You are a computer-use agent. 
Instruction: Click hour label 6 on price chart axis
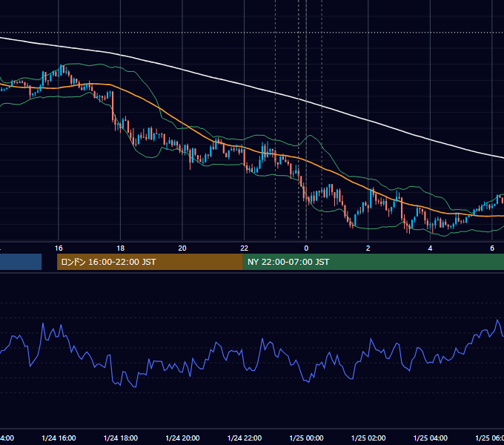[x=492, y=248]
